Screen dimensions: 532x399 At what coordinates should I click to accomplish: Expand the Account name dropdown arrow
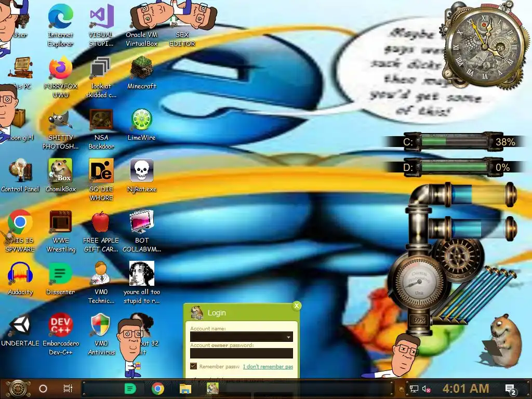point(288,337)
